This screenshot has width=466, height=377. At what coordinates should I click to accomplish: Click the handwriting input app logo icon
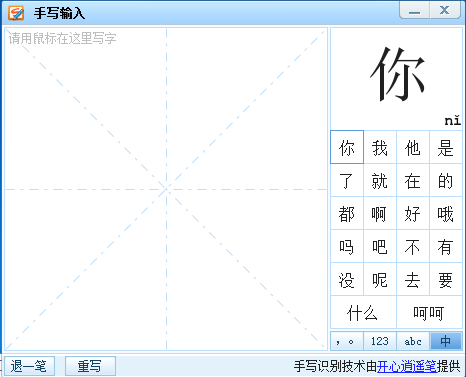click(x=16, y=13)
